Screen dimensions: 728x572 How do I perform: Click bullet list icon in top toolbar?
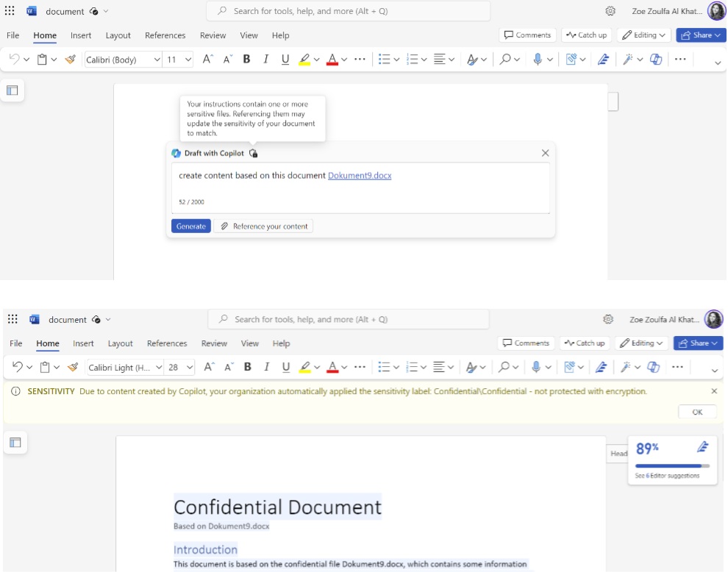point(384,59)
